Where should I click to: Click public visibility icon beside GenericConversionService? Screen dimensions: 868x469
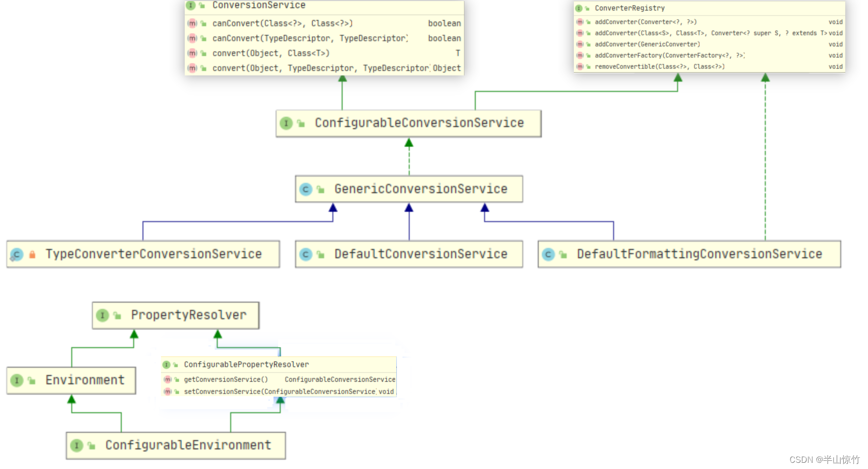(x=320, y=190)
